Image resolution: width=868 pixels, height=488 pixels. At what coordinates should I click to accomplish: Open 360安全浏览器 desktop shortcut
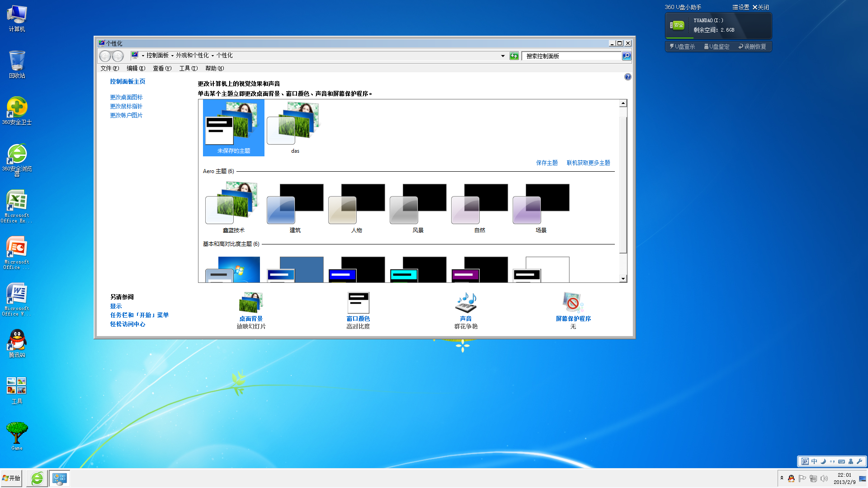click(x=17, y=160)
